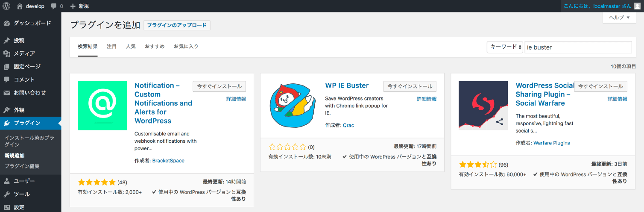Image resolution: width=644 pixels, height=212 pixels.
Task: Switch to the 注目 tab
Action: click(x=111, y=46)
